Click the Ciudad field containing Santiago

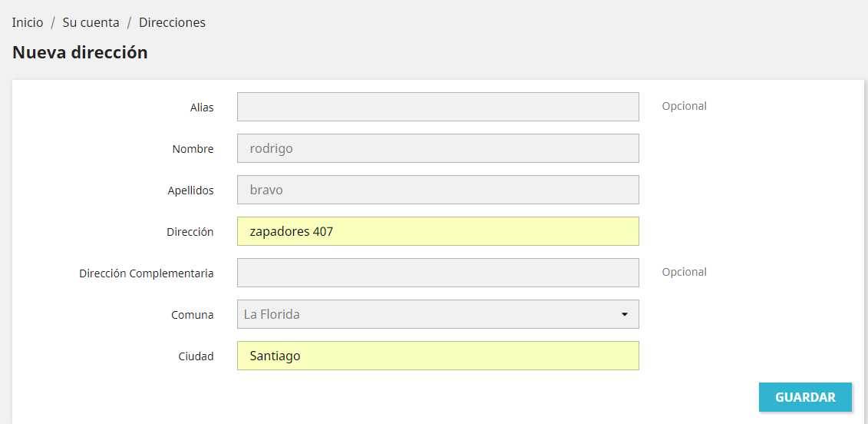pos(437,356)
